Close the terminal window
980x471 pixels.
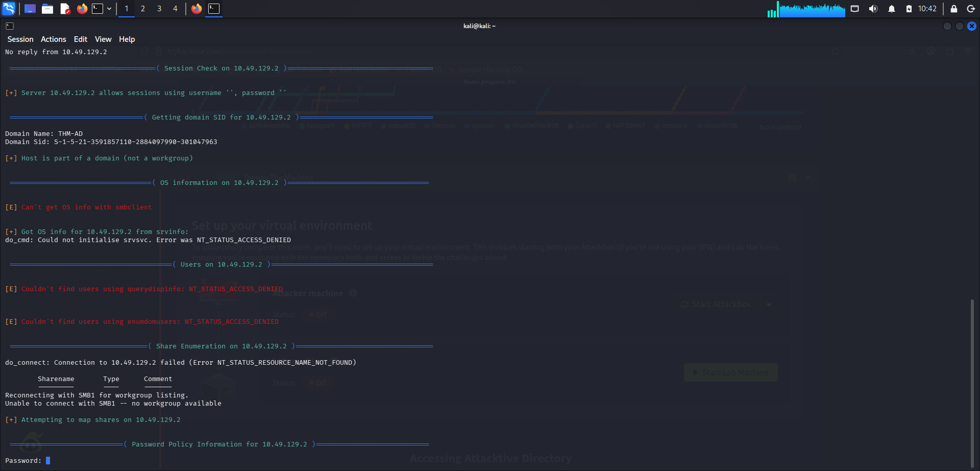pos(972,26)
